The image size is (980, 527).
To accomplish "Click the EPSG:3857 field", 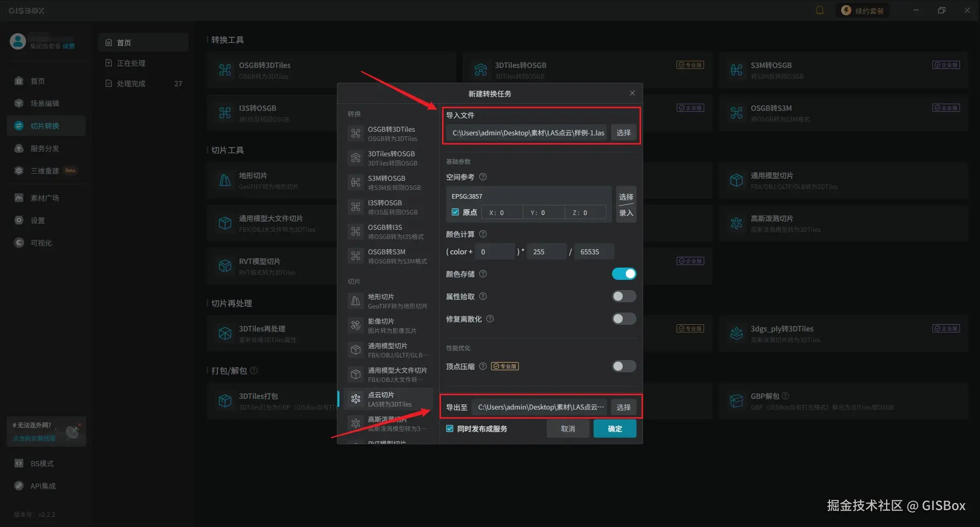I will point(528,196).
